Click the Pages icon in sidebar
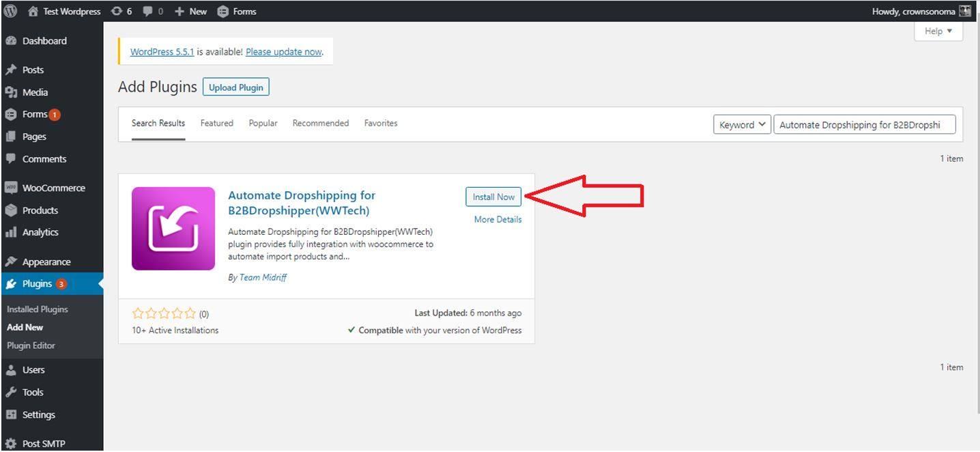The height and width of the screenshot is (452, 980). point(10,137)
